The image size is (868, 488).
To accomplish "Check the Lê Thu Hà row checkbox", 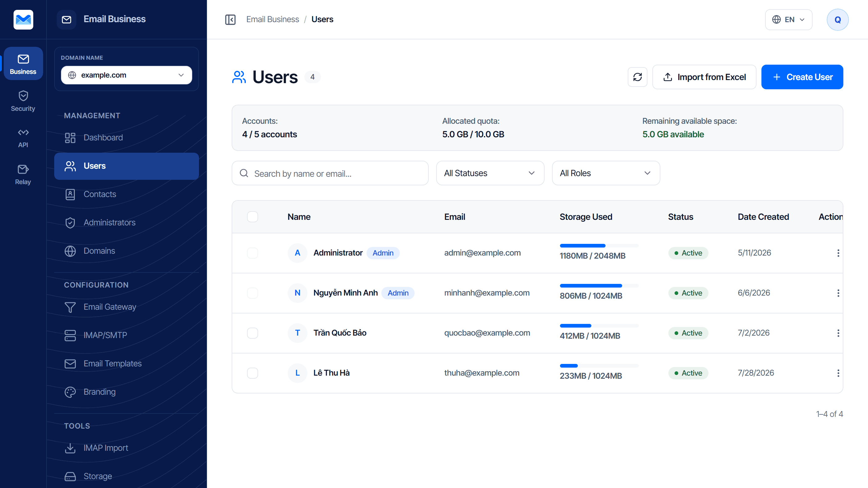I will point(252,373).
